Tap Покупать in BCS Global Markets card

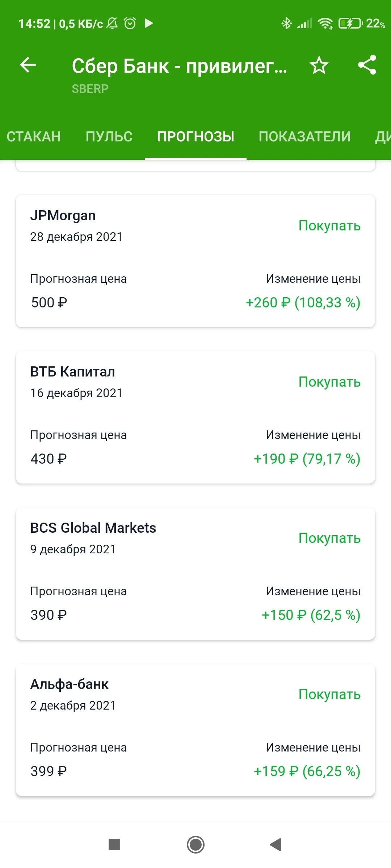329,538
